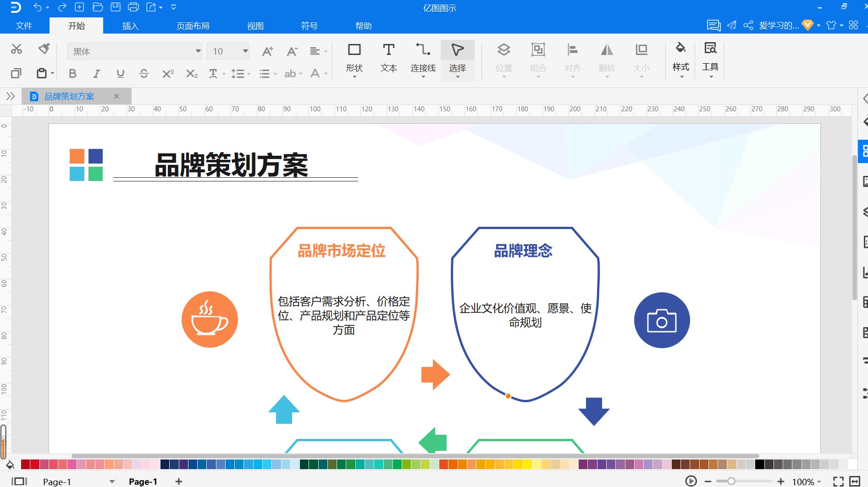Add a new page with plus button
Screen dimensions: 868x487
click(x=179, y=482)
